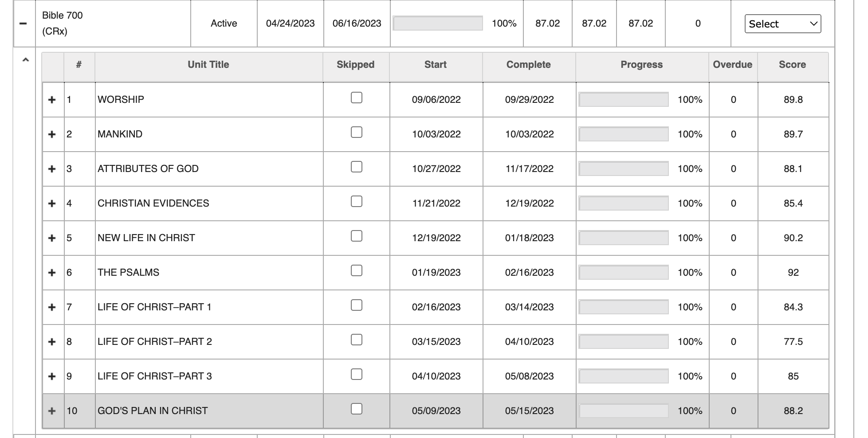Mark NEW LIFE IN CHRIST as skipped
This screenshot has width=868, height=438.
(x=357, y=236)
